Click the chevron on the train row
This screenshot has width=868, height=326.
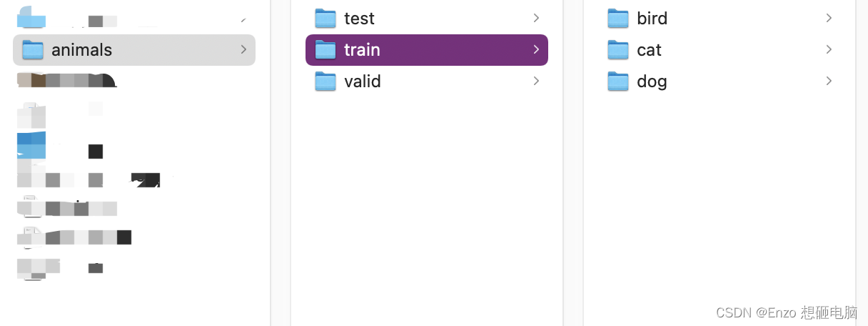[x=536, y=49]
